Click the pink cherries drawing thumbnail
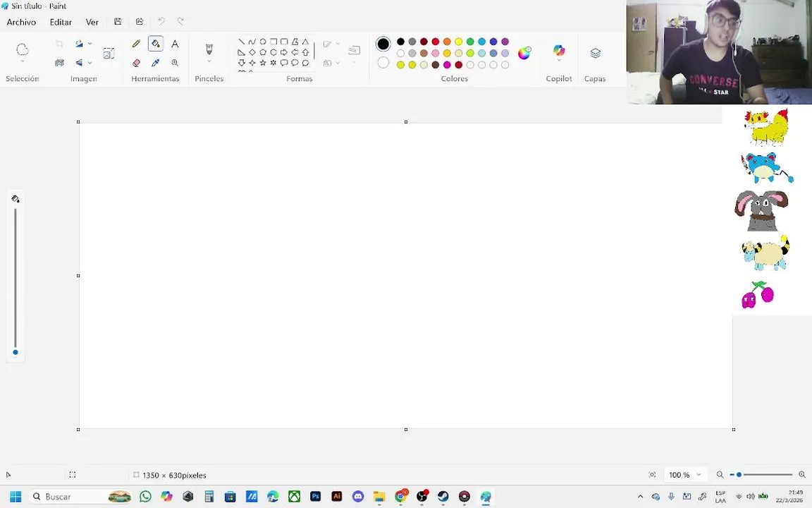Image resolution: width=812 pixels, height=508 pixels. pyautogui.click(x=758, y=295)
